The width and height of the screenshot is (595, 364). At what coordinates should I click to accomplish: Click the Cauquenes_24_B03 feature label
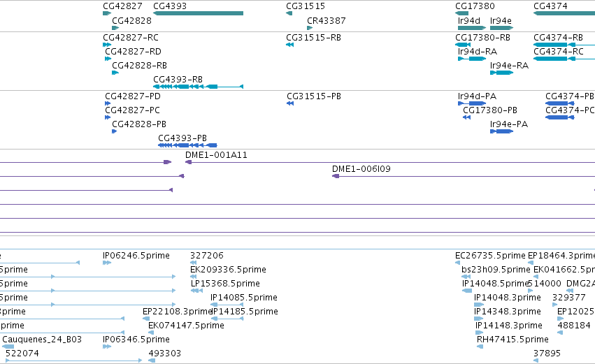tap(42, 340)
